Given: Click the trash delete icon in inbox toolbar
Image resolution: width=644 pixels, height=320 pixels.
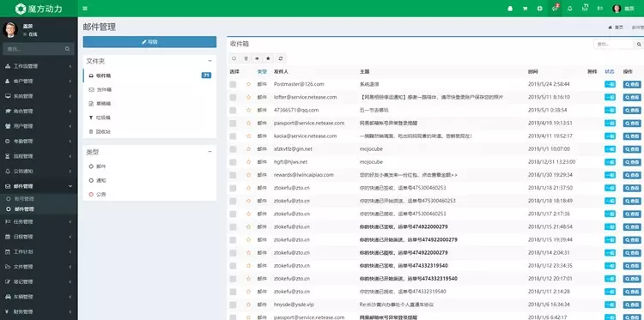Looking at the screenshot, I should click(246, 58).
